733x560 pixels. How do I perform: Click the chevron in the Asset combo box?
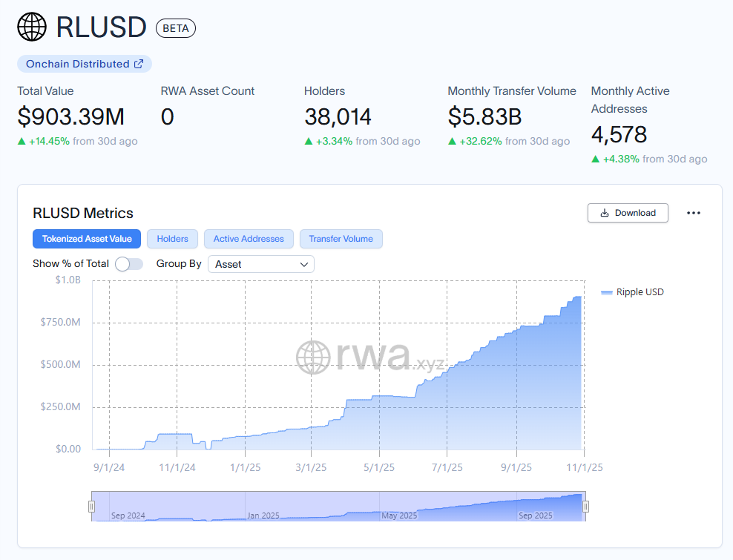point(304,263)
